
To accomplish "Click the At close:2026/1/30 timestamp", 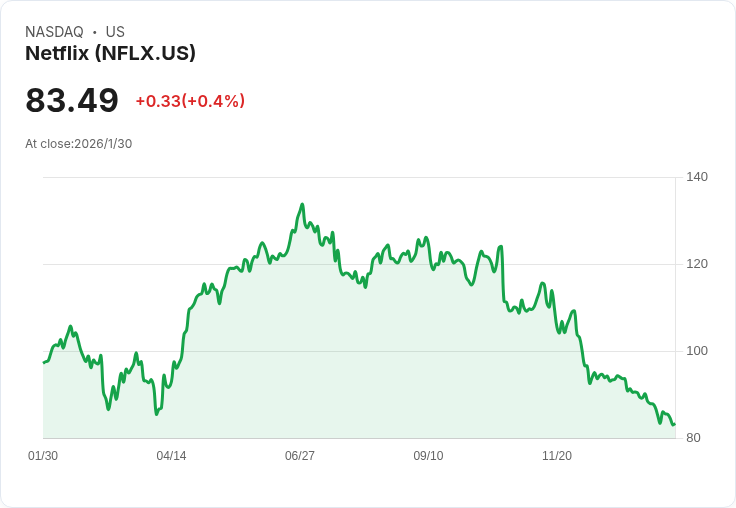I will [x=78, y=144].
